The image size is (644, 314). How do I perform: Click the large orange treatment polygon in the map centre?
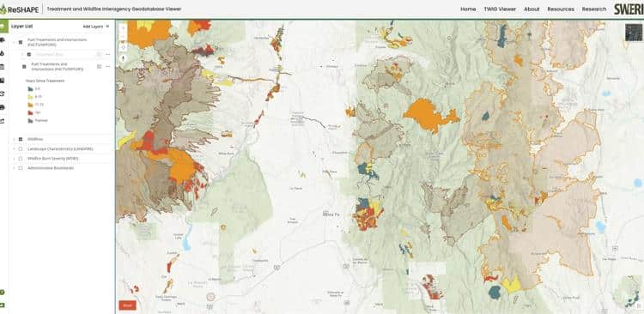[429, 116]
